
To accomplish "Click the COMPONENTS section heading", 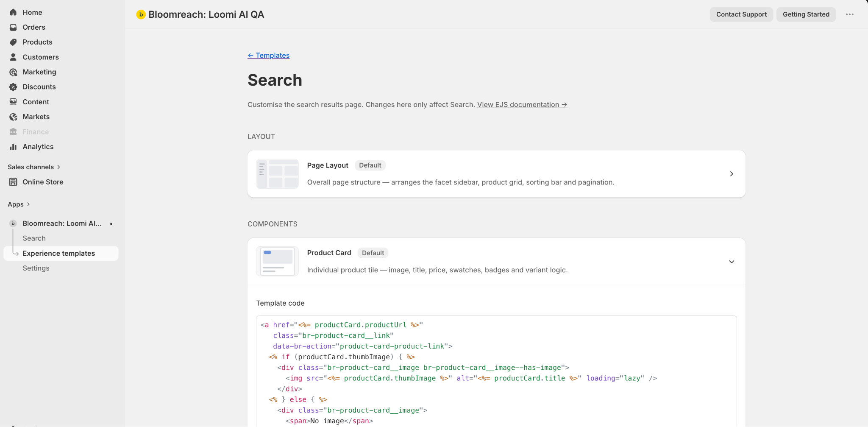I will point(273,224).
